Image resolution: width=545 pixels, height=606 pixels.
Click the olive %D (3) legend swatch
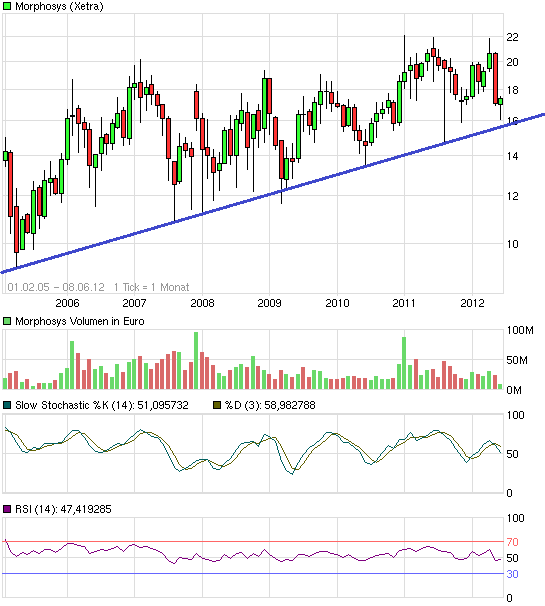[x=217, y=405]
